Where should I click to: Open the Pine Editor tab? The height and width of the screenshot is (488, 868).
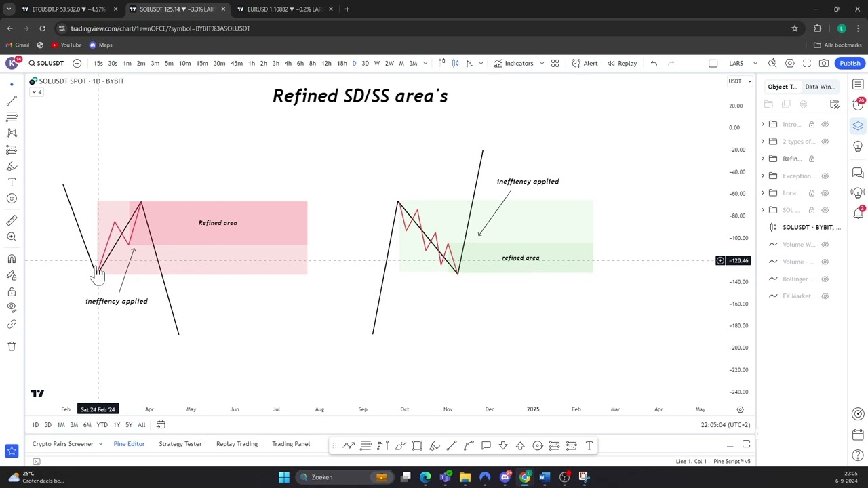click(129, 444)
